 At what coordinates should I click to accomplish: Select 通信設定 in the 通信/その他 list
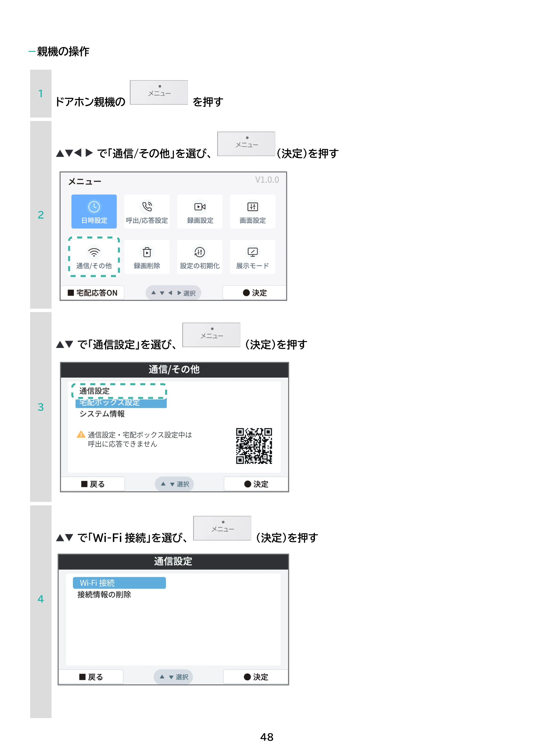coord(119,391)
